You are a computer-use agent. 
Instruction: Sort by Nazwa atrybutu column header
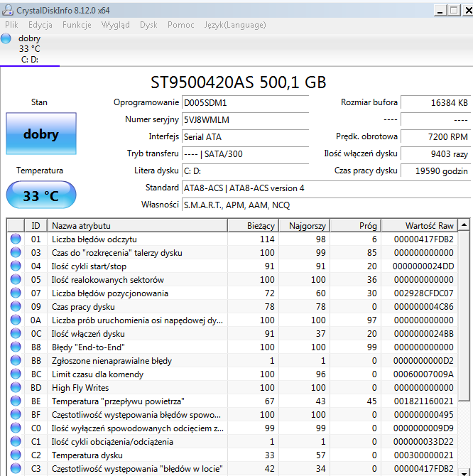click(138, 225)
